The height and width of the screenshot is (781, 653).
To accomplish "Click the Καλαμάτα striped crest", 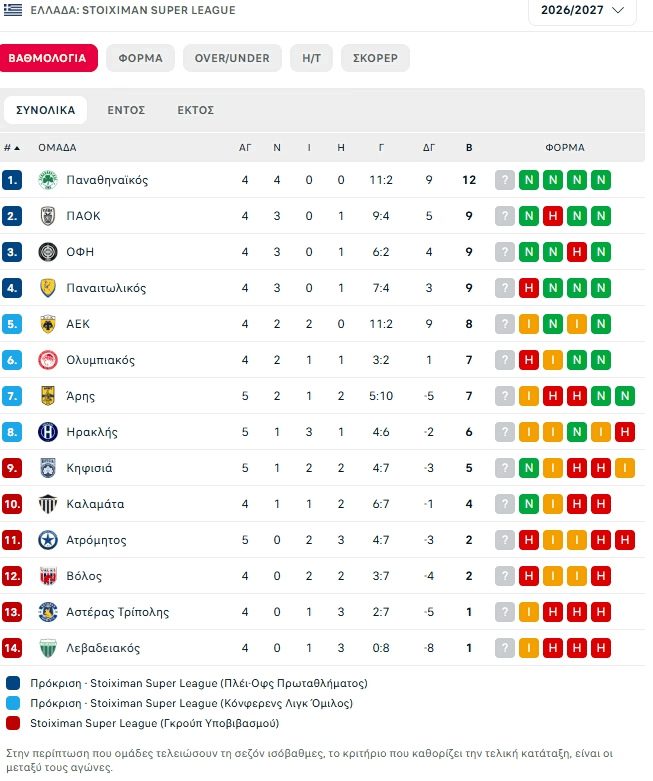I will point(48,504).
